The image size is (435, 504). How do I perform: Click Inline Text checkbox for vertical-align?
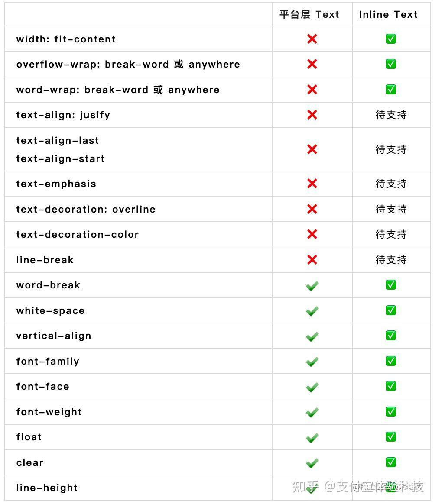(391, 336)
